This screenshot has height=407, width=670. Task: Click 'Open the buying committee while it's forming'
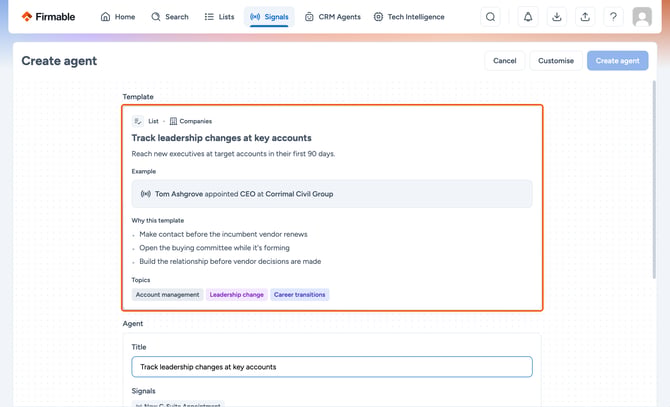[x=214, y=248]
